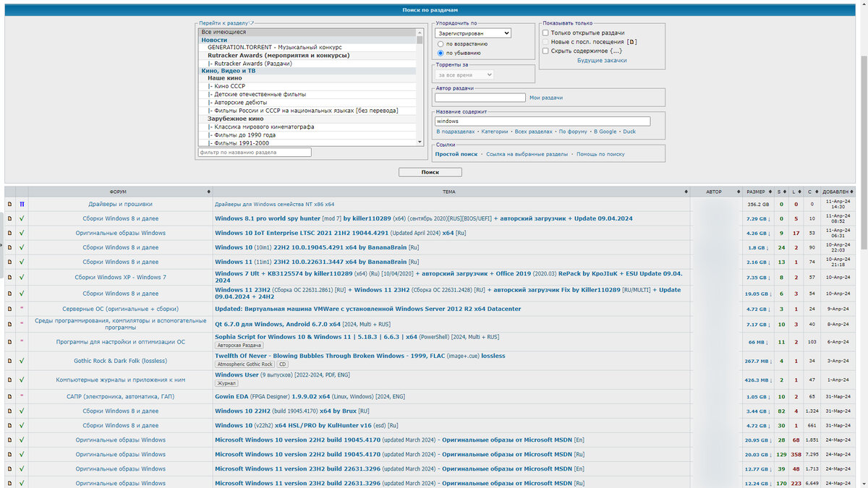Click the Авторская Раздача tag
The height and width of the screenshot is (488, 868).
[x=239, y=346]
